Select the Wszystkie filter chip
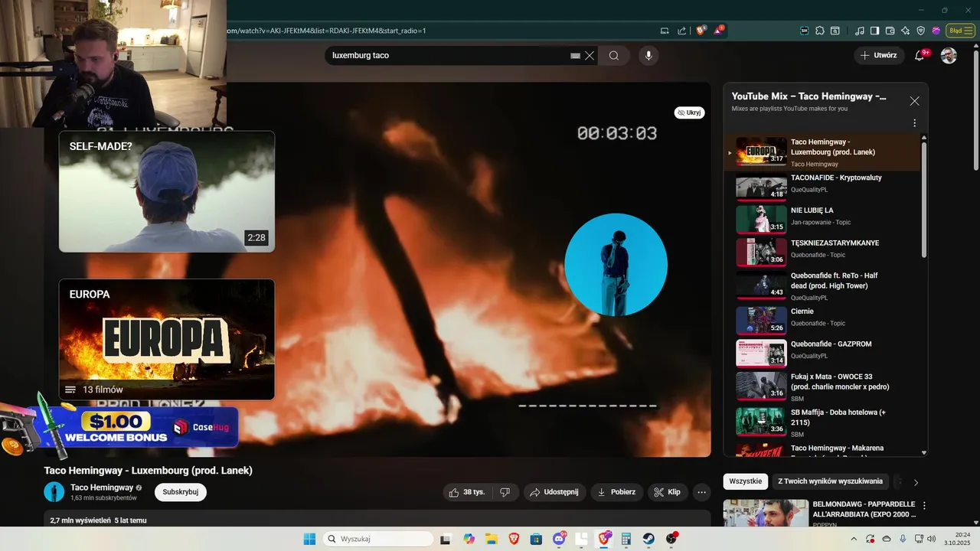Screen dimensions: 980x551 (x=746, y=481)
